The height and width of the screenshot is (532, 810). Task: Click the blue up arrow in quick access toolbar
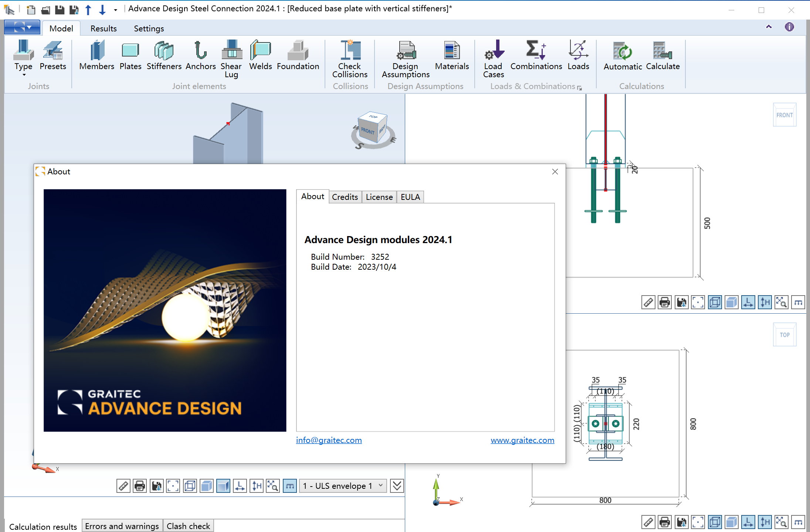(x=88, y=10)
